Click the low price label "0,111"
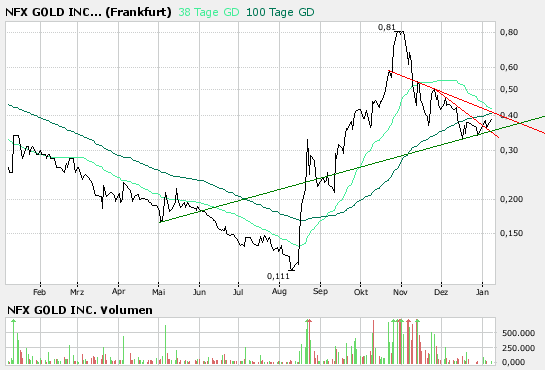 (278, 276)
